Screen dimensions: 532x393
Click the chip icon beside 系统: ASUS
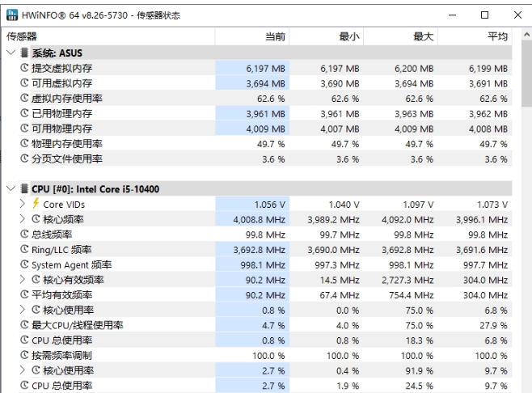(x=24, y=53)
